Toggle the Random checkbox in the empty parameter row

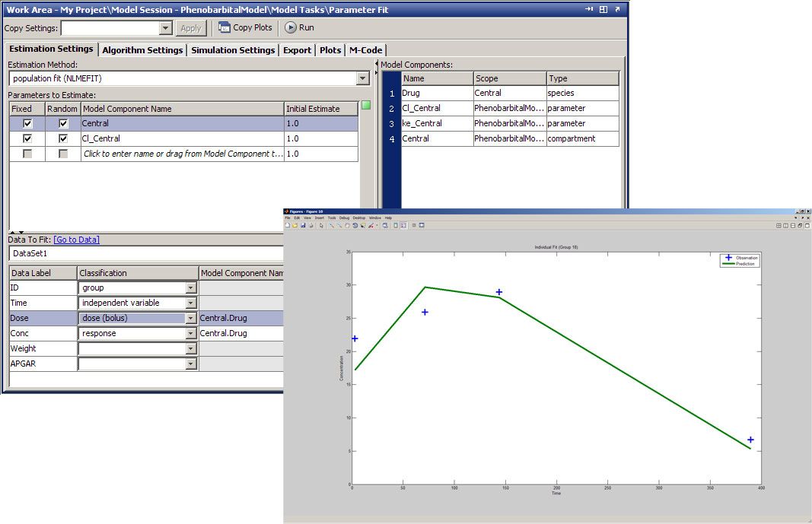point(63,154)
